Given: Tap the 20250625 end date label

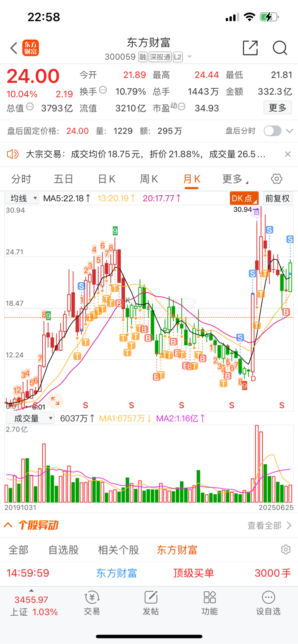Looking at the screenshot, I should coord(276,507).
